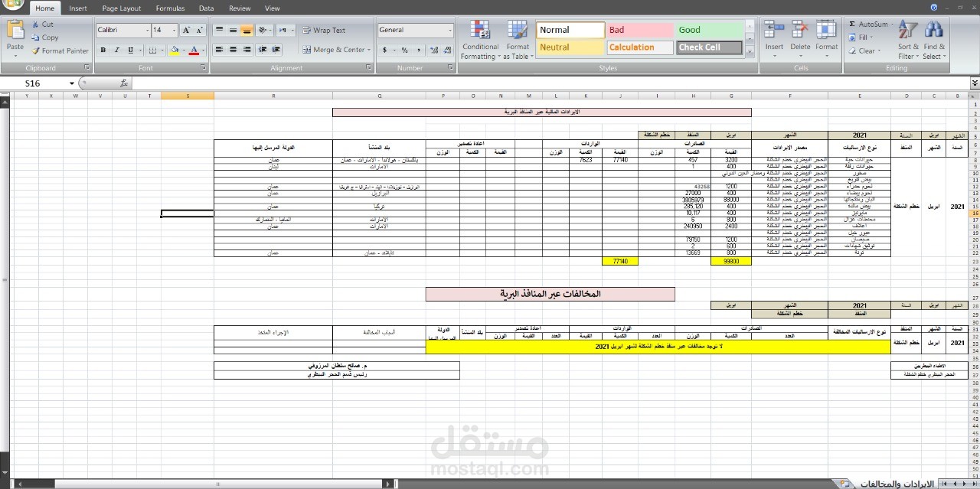Screen dimensions: 980x489
Task: Toggle the highlighted Bottom Align button
Action: (x=247, y=31)
